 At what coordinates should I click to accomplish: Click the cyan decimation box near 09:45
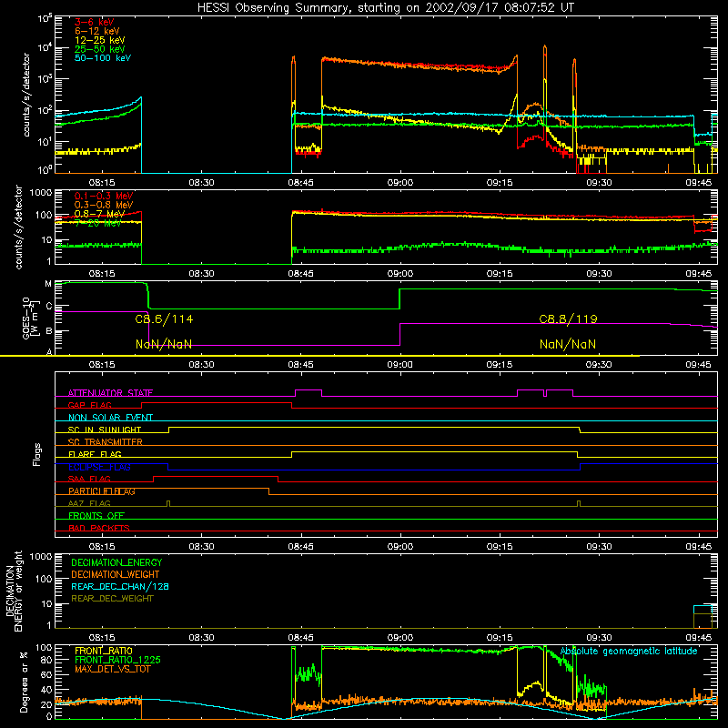tap(703, 617)
